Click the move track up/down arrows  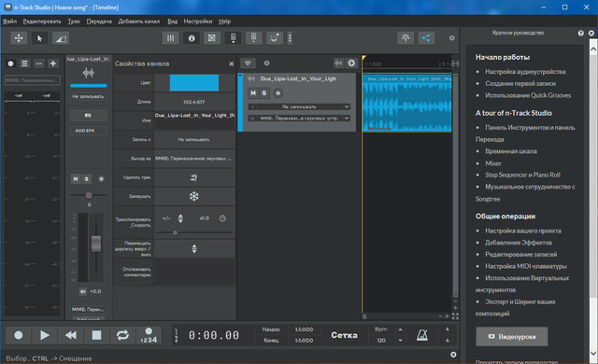click(194, 249)
